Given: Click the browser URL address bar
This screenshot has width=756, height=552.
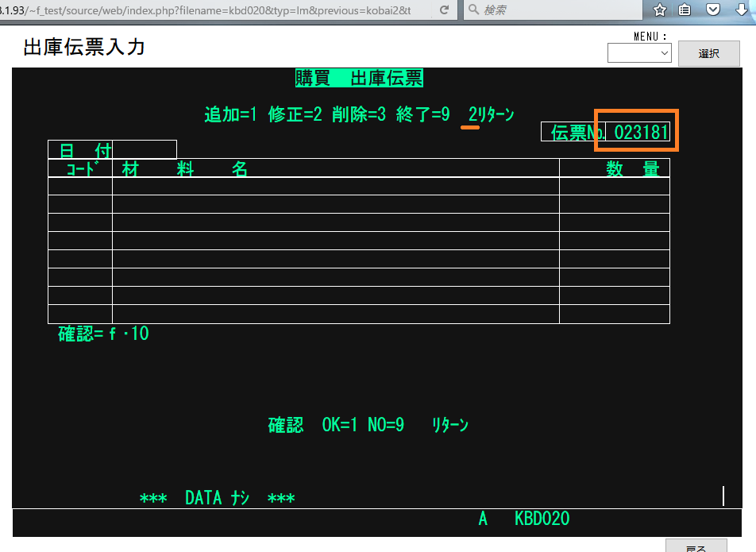Looking at the screenshot, I should tap(214, 10).
